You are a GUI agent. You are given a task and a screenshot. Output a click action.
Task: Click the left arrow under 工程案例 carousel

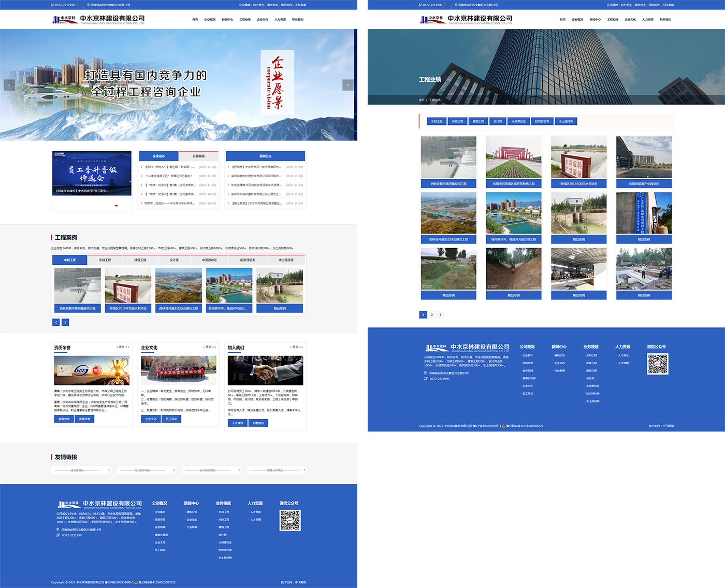[x=56, y=322]
